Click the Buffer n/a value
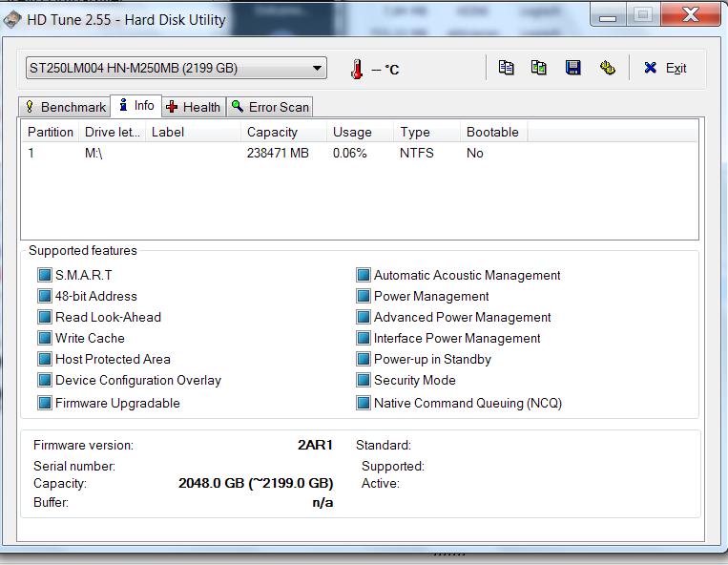728x565 pixels. click(x=322, y=502)
